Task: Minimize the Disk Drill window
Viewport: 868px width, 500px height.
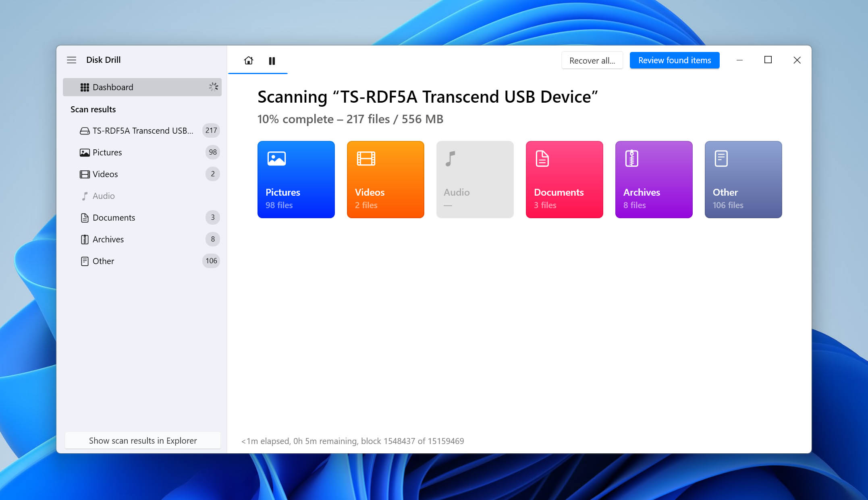Action: (739, 60)
